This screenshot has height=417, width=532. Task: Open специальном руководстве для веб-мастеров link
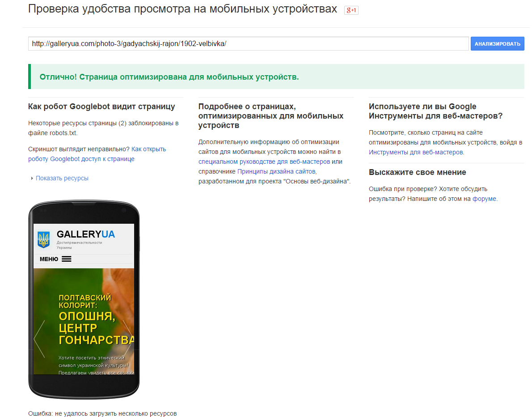pyautogui.click(x=264, y=162)
